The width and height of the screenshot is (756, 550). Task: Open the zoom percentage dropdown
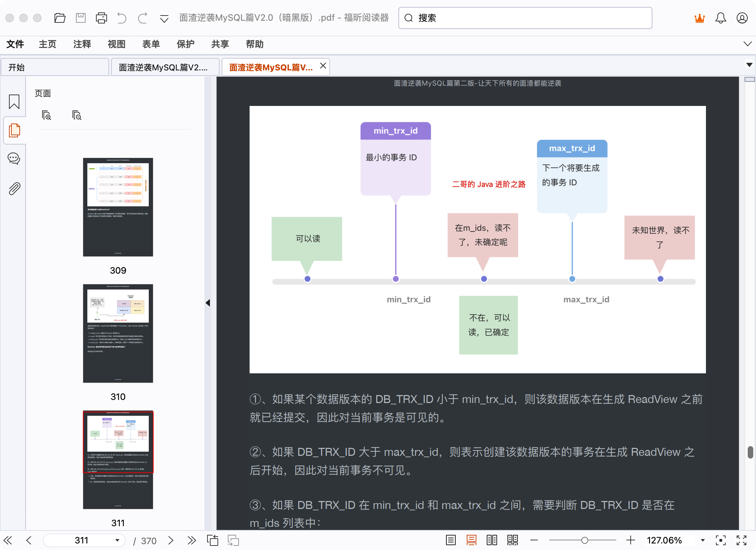[x=702, y=540]
